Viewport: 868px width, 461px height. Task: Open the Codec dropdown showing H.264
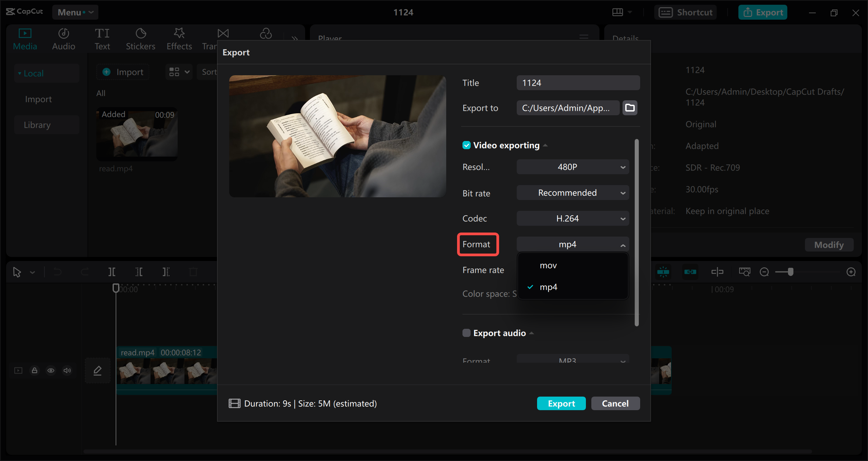[572, 218]
